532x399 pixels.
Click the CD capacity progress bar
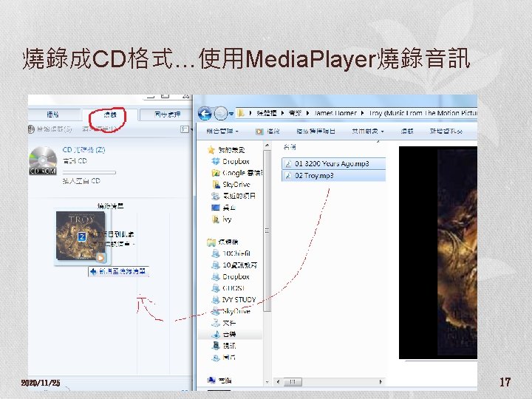coord(89,172)
